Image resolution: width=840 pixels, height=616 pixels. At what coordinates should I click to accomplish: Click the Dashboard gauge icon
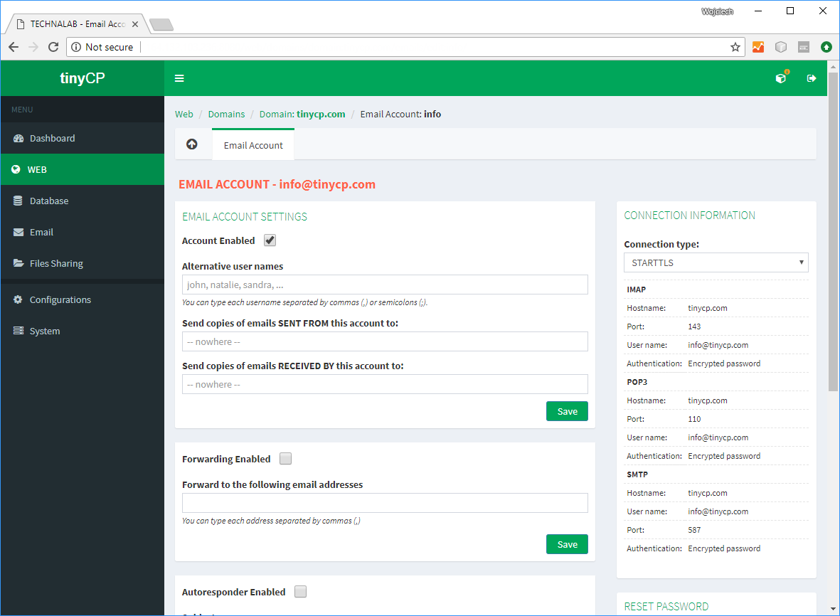tap(18, 138)
